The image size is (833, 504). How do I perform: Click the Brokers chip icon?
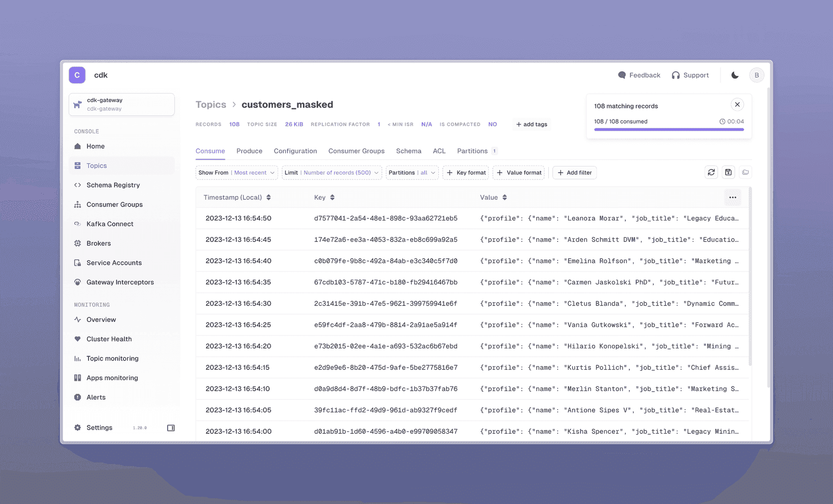point(78,243)
